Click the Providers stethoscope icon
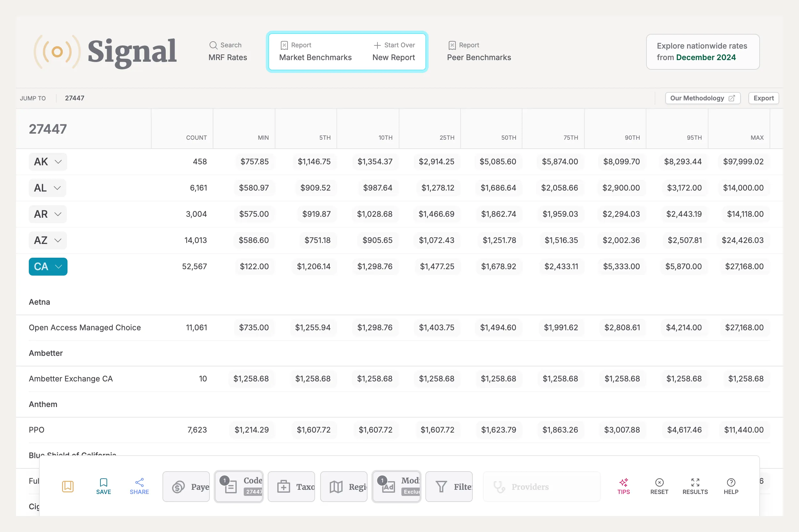The image size is (799, 532). (x=499, y=487)
